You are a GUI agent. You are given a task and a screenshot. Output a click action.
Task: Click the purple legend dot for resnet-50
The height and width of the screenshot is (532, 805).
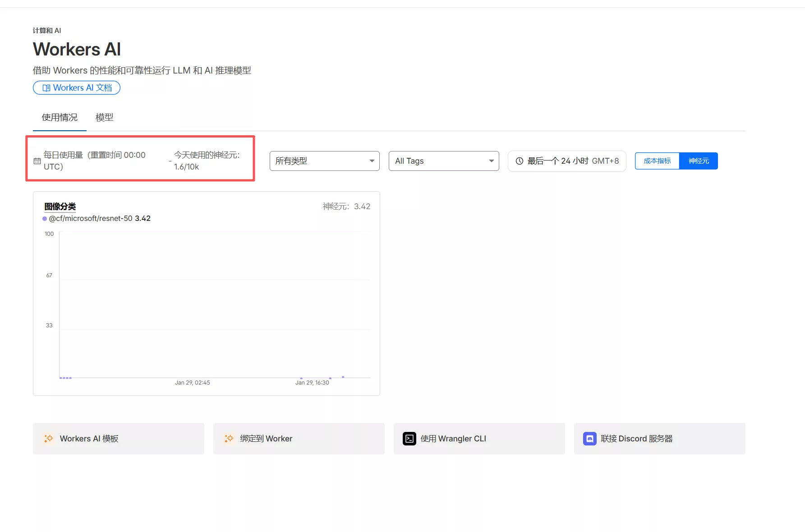click(x=44, y=218)
